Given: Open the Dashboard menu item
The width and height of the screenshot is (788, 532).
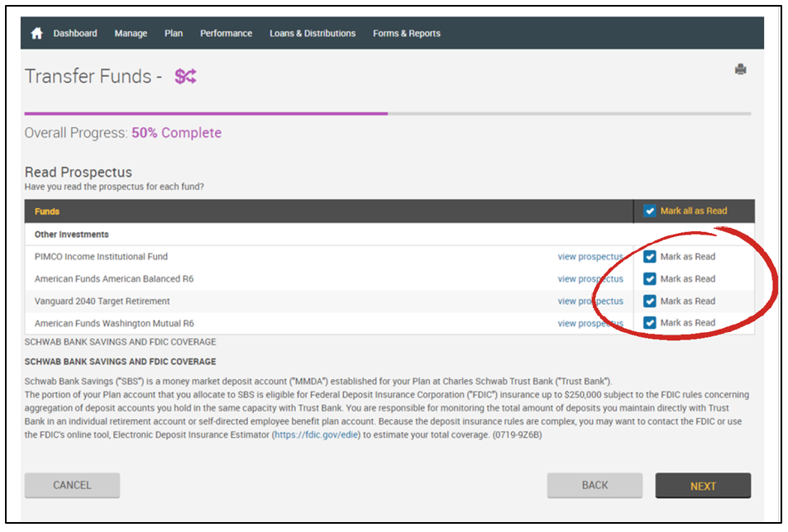Looking at the screenshot, I should click(75, 34).
